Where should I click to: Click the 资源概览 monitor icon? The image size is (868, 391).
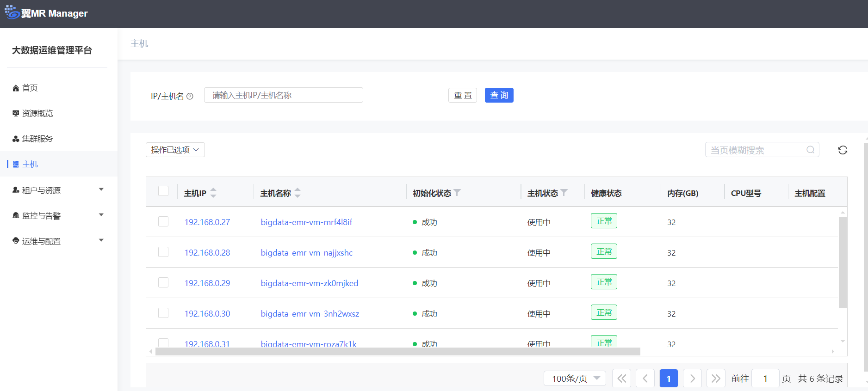16,113
